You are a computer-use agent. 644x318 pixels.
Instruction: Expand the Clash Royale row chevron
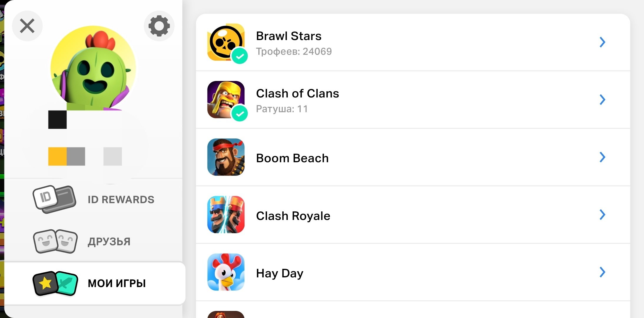[603, 215]
